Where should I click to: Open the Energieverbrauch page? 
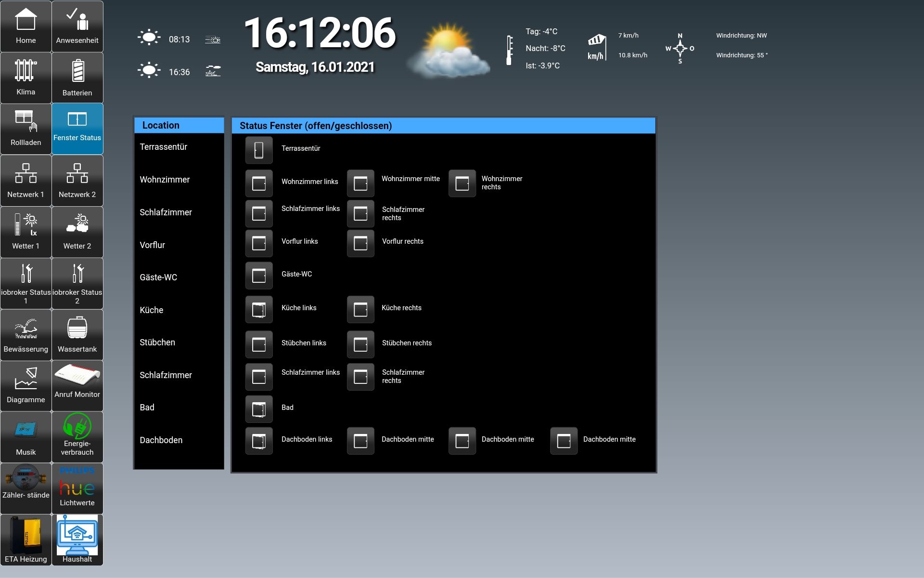pyautogui.click(x=77, y=437)
